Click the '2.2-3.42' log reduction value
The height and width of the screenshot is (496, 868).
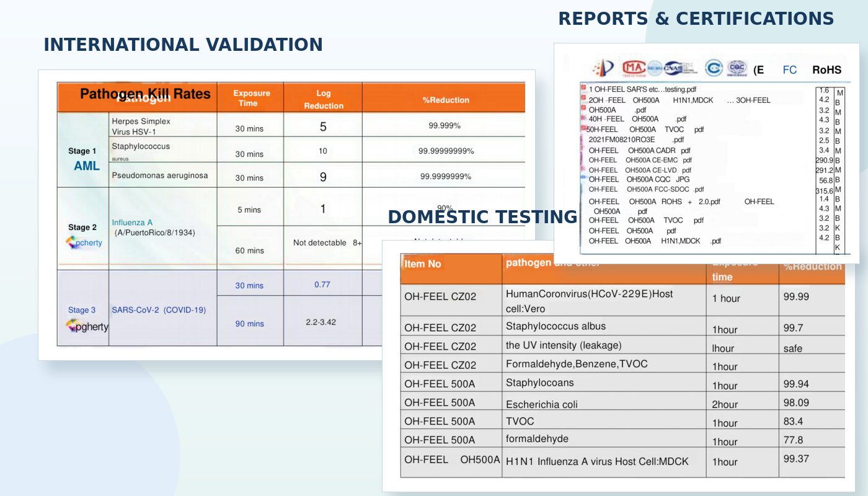click(x=321, y=322)
